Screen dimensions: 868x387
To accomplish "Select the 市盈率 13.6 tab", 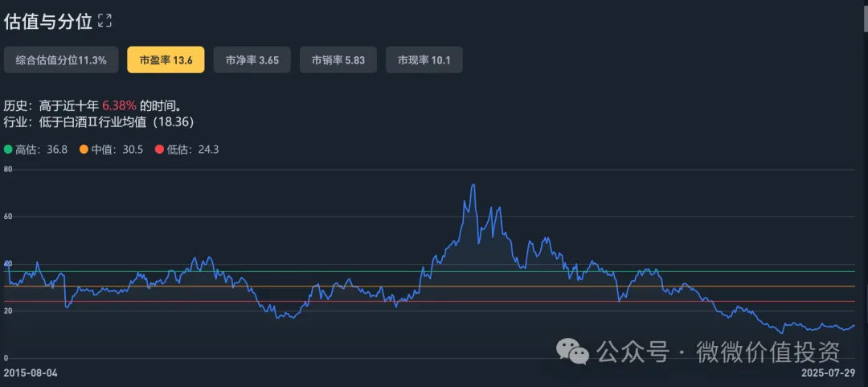I will pos(166,60).
